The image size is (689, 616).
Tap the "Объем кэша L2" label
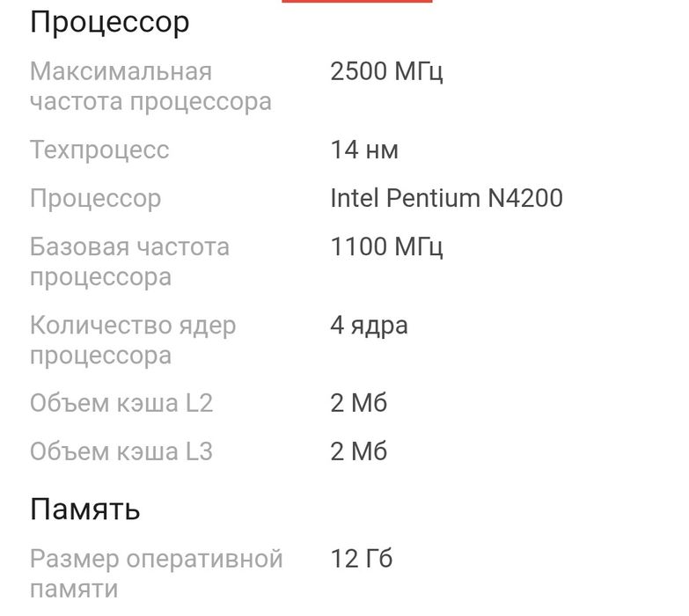point(121,404)
